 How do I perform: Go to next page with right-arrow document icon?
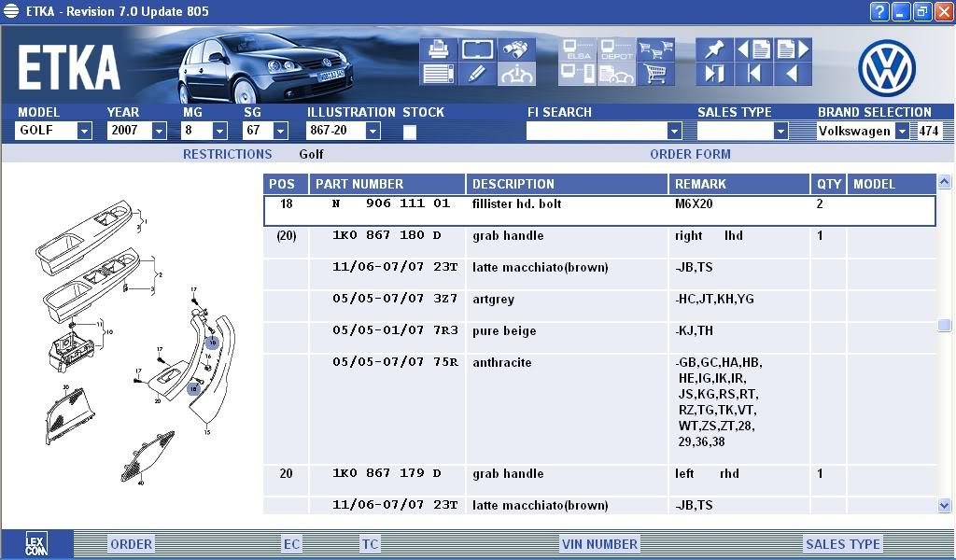click(794, 49)
